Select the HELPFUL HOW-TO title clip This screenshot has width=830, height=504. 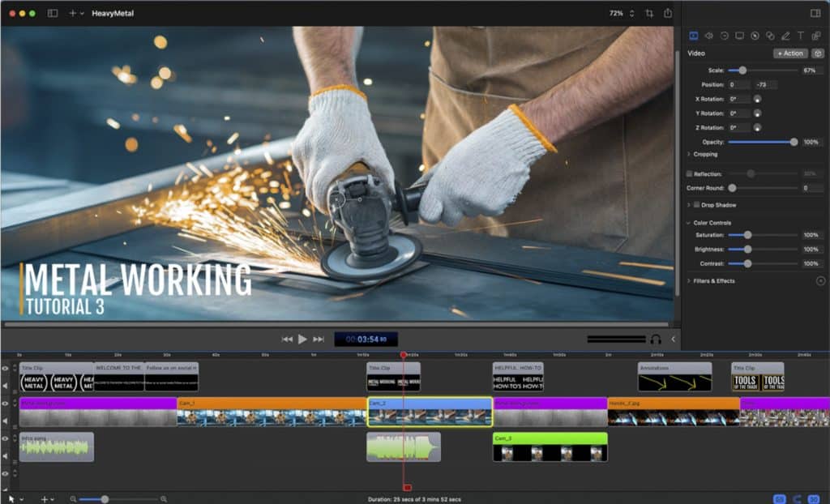(518, 377)
